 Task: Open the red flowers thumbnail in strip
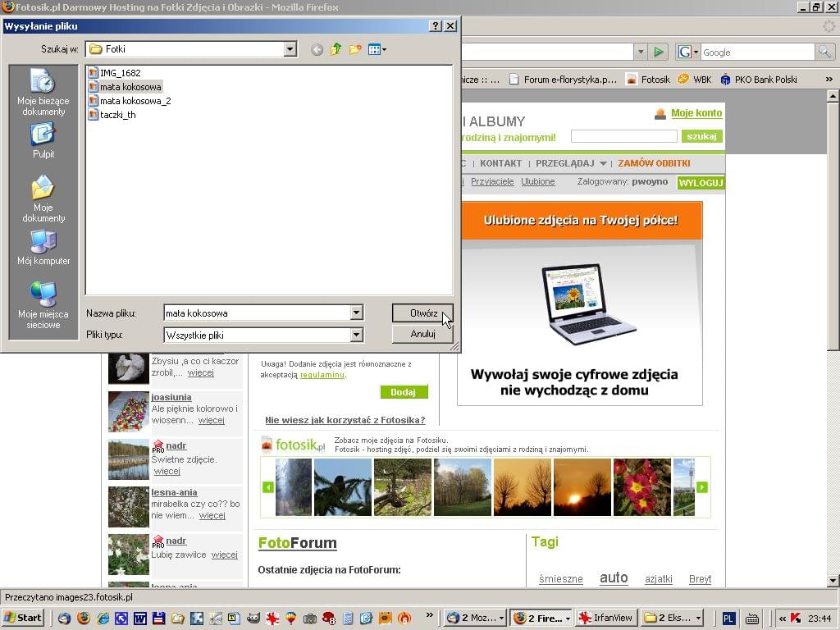click(641, 487)
